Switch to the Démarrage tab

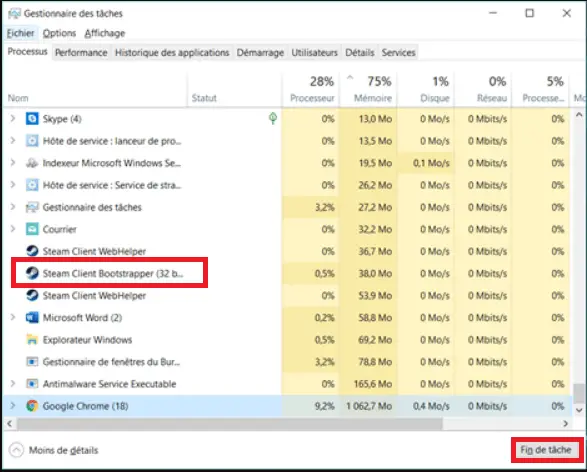260,53
